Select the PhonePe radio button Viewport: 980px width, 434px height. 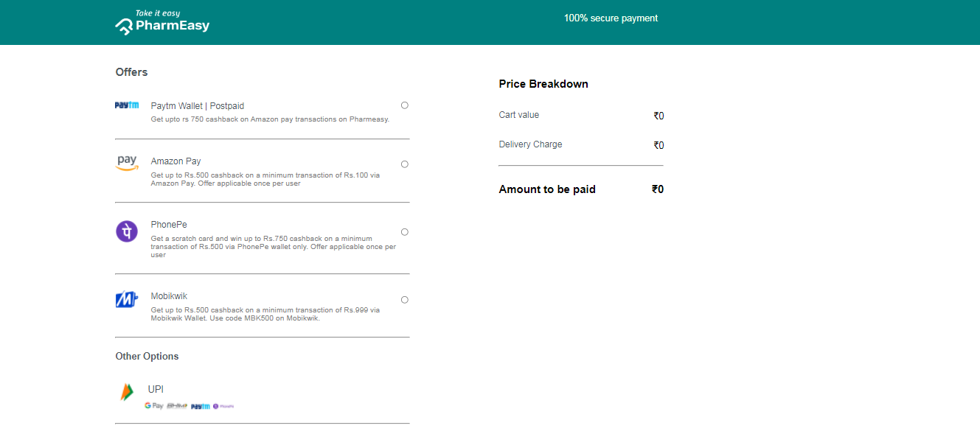[x=404, y=231]
